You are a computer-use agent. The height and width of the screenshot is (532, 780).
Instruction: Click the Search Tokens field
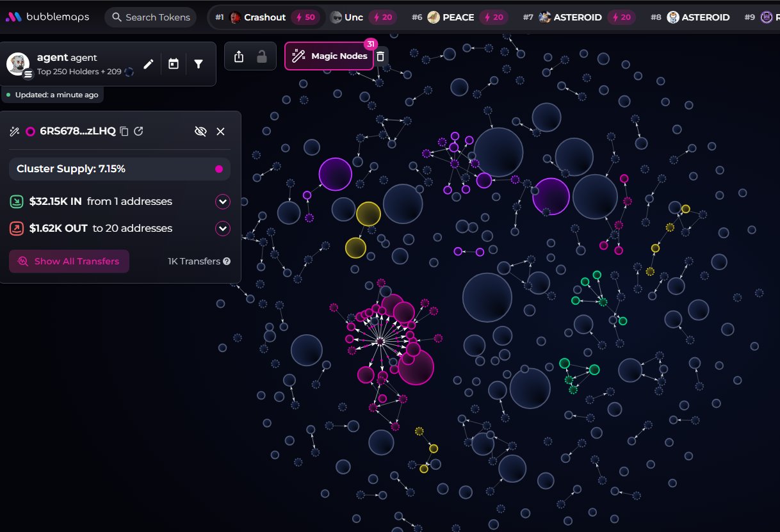[x=150, y=17]
